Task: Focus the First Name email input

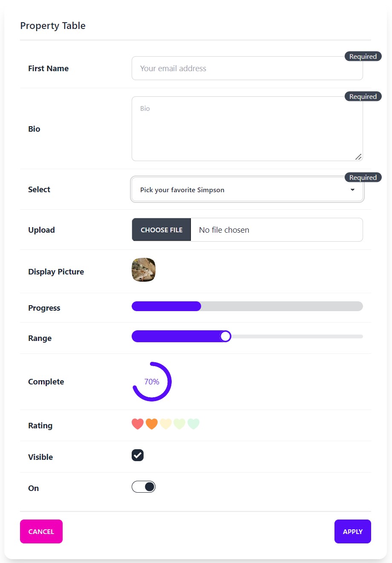Action: (x=247, y=68)
